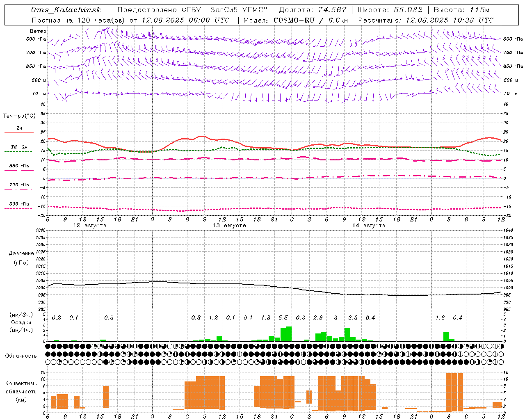Image resolution: width=525 pixels, height=420 pixels.
Task: Click the 12 августа date label
Action: (90, 226)
